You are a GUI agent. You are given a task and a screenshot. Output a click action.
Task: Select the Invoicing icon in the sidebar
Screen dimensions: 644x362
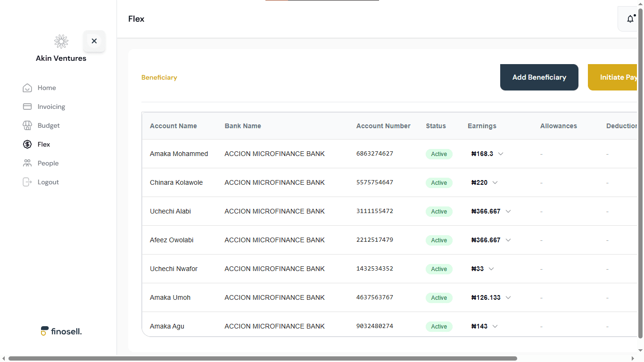tap(27, 107)
